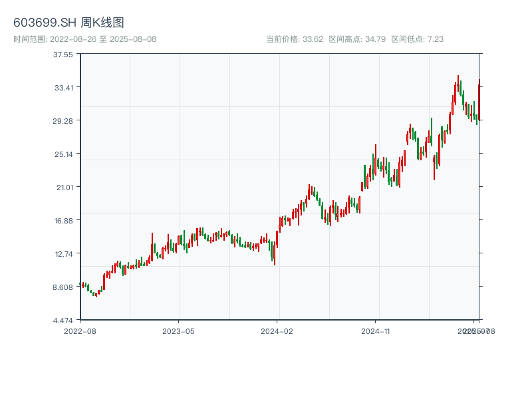Viewport: 532px width, 399px height.
Task: Click the y-axis value 29.28
Action: pyautogui.click(x=63, y=121)
